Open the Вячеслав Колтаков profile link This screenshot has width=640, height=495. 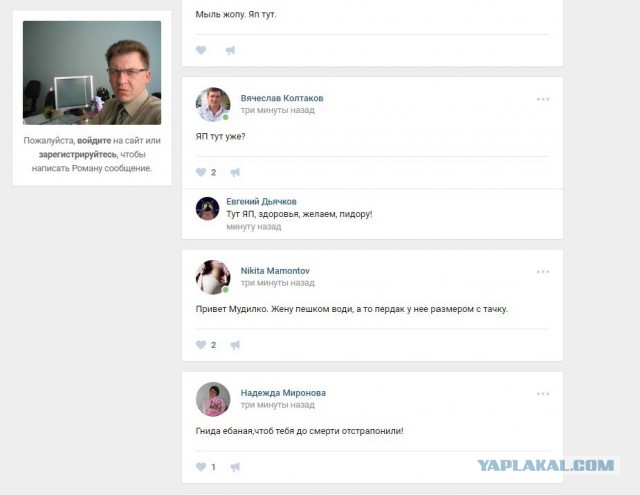(x=282, y=98)
